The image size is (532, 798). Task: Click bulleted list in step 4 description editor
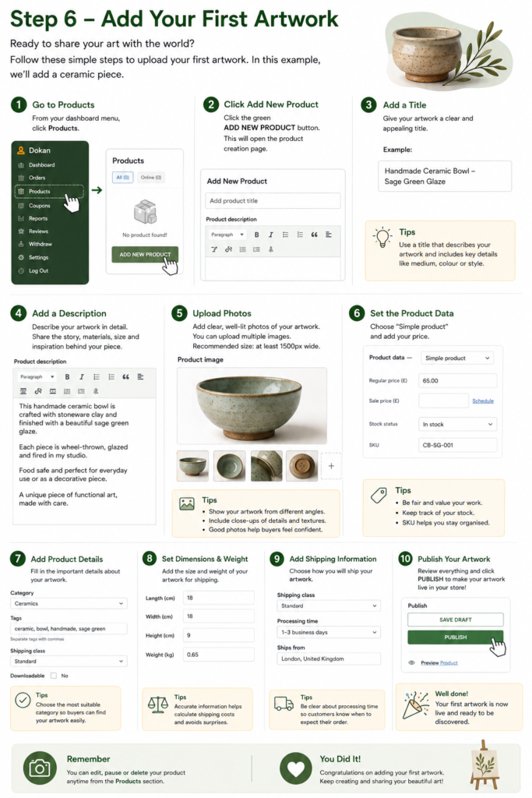pos(96,376)
